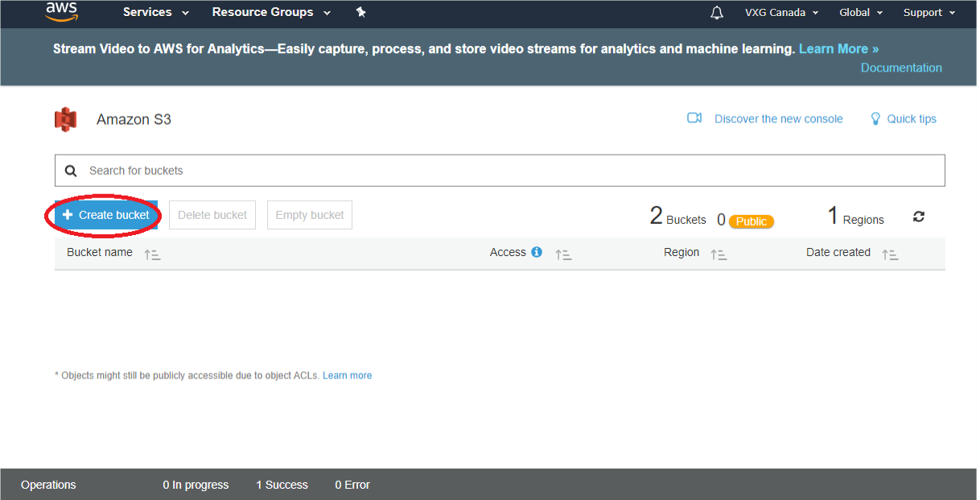This screenshot has width=980, height=500.
Task: Sort buckets by Region column
Action: click(x=719, y=254)
